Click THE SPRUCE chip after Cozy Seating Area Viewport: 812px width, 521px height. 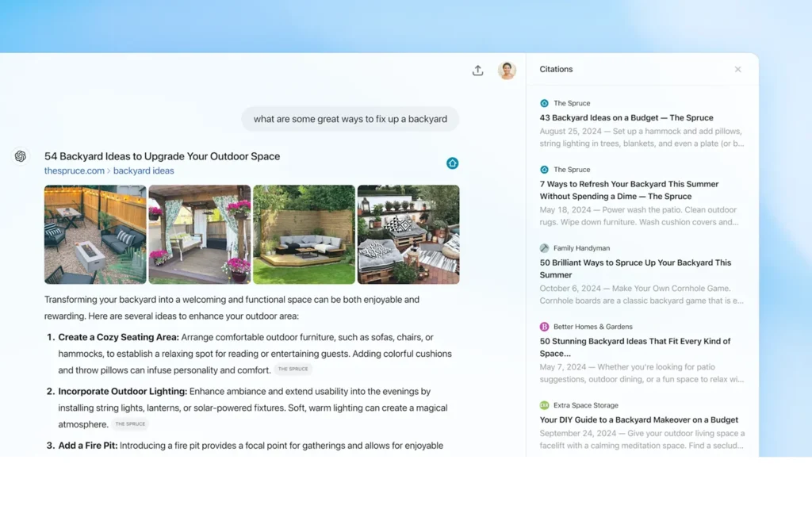pyautogui.click(x=293, y=370)
